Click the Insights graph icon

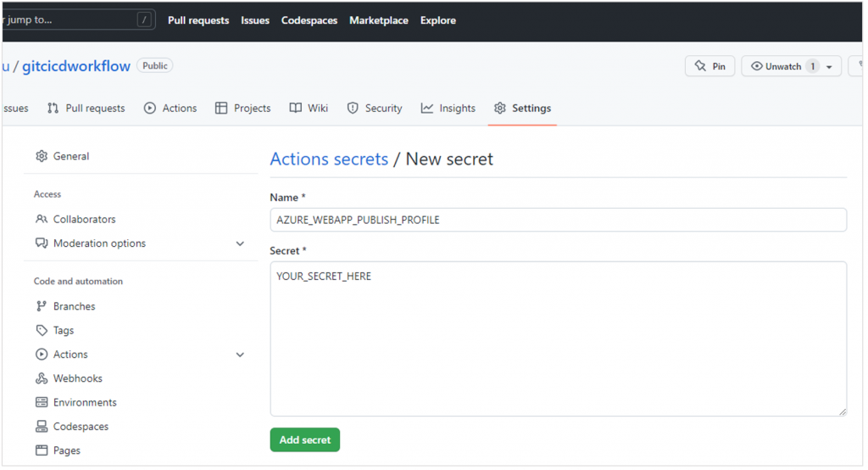[427, 108]
